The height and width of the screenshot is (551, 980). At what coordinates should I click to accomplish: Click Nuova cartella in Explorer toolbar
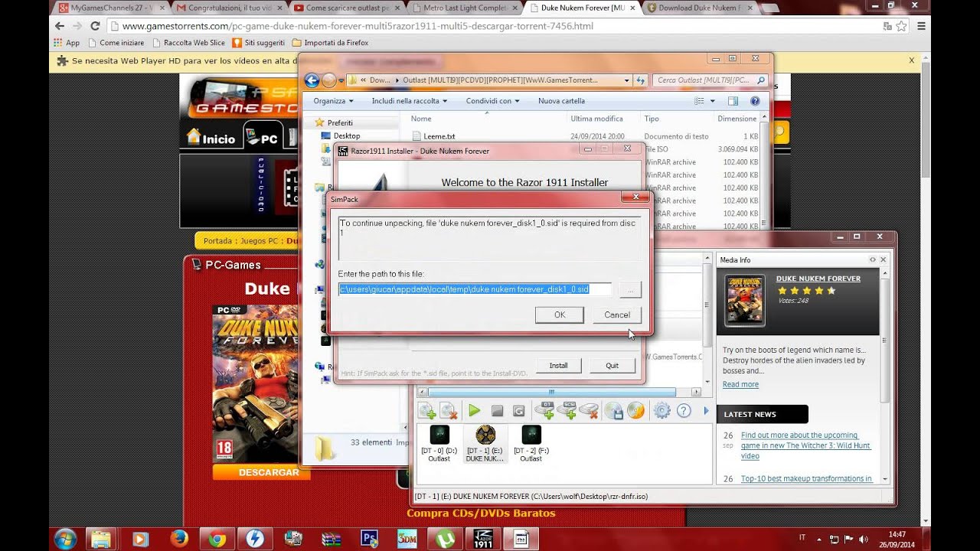[561, 101]
